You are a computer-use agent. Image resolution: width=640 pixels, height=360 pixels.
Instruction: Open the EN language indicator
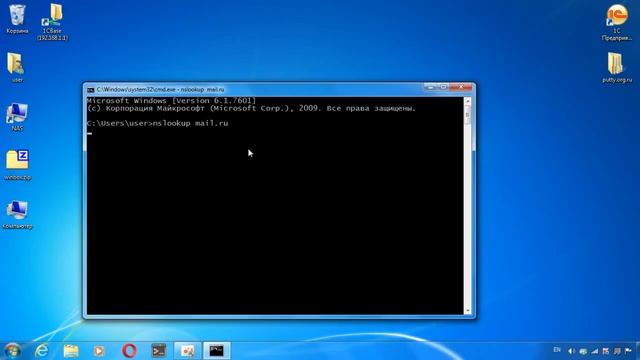click(x=557, y=350)
